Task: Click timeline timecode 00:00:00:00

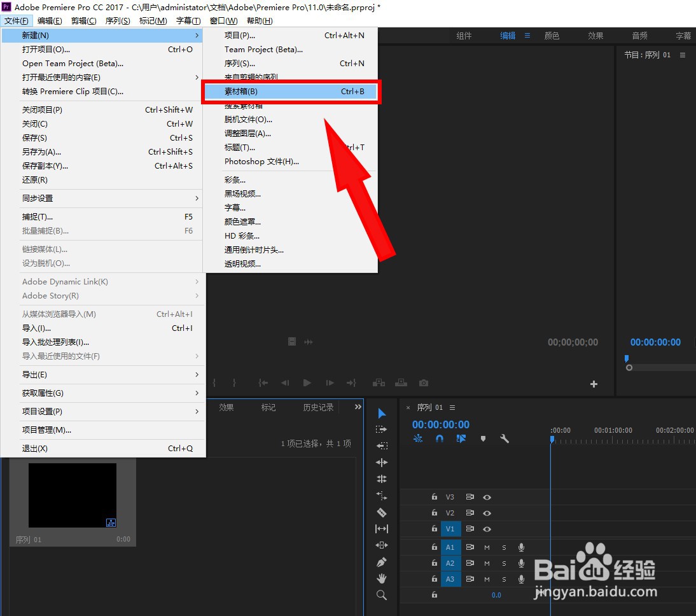Action: point(441,424)
